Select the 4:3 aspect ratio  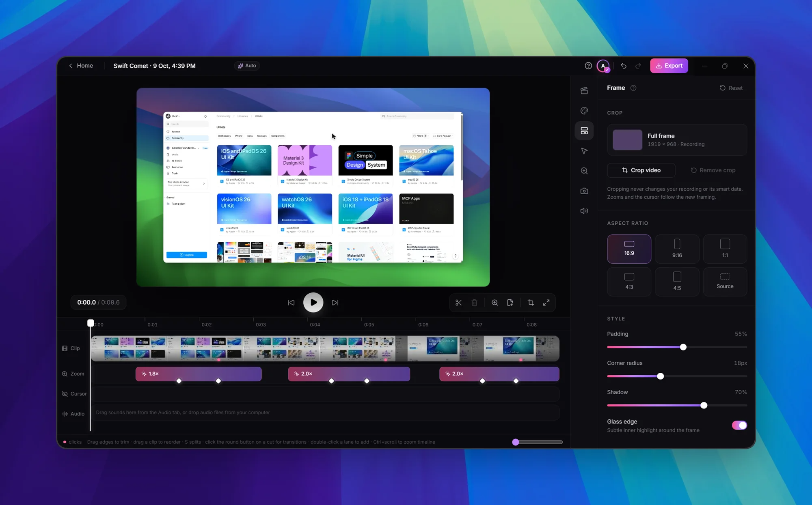(629, 282)
